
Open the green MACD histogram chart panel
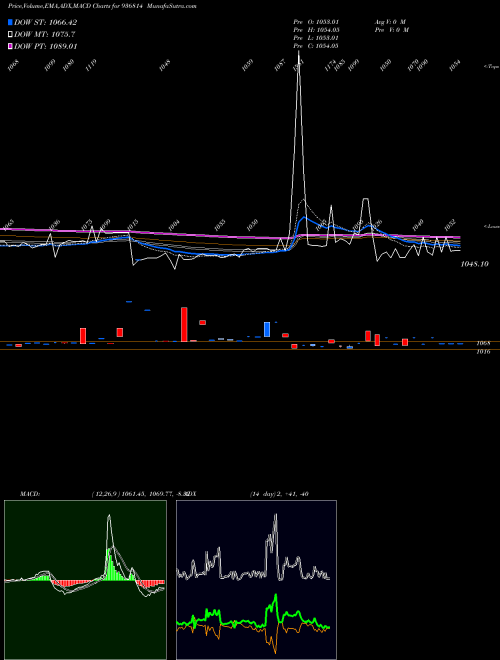(x=85, y=580)
